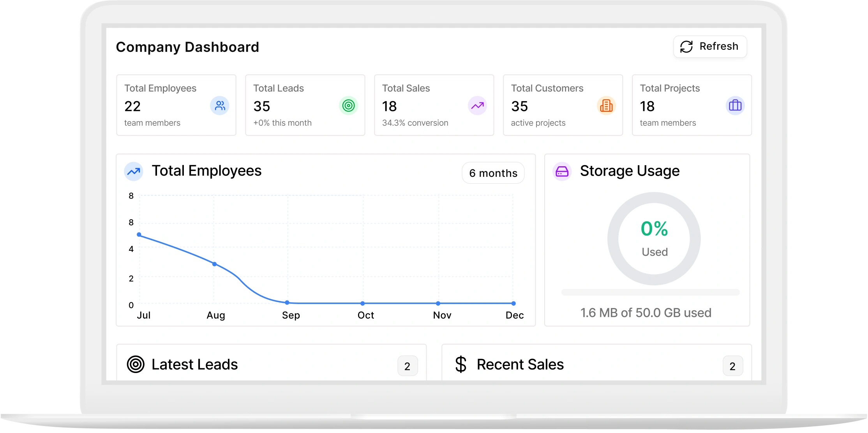868x433 pixels.
Task: Click the value 18 in Total Projects card
Action: pos(647,106)
